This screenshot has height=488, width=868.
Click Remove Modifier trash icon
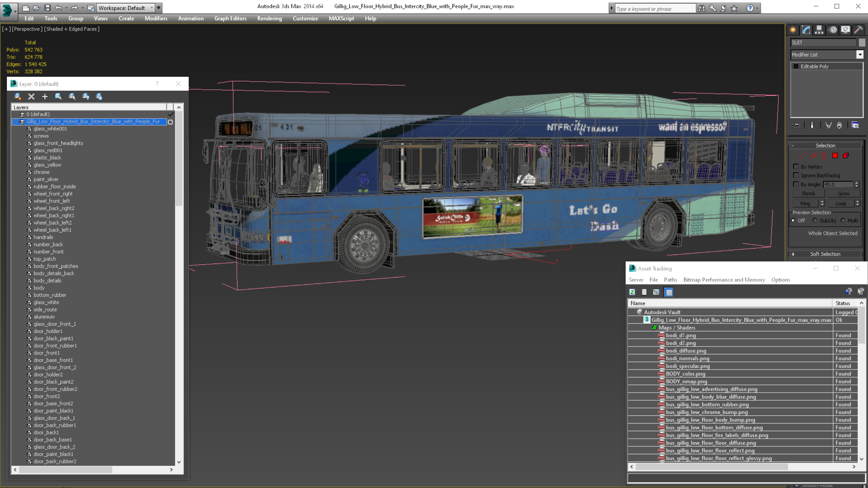839,125
